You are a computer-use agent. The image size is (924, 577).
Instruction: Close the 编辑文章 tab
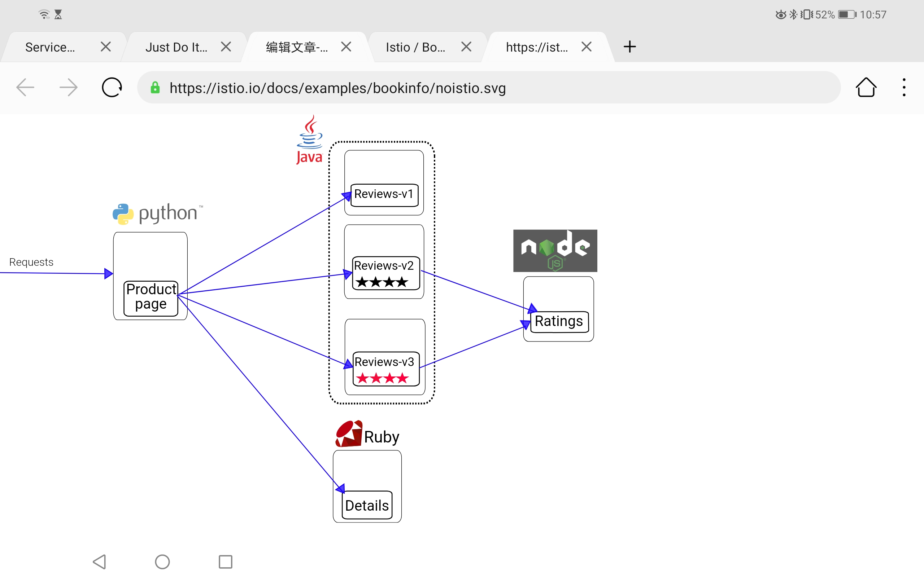[x=346, y=47]
